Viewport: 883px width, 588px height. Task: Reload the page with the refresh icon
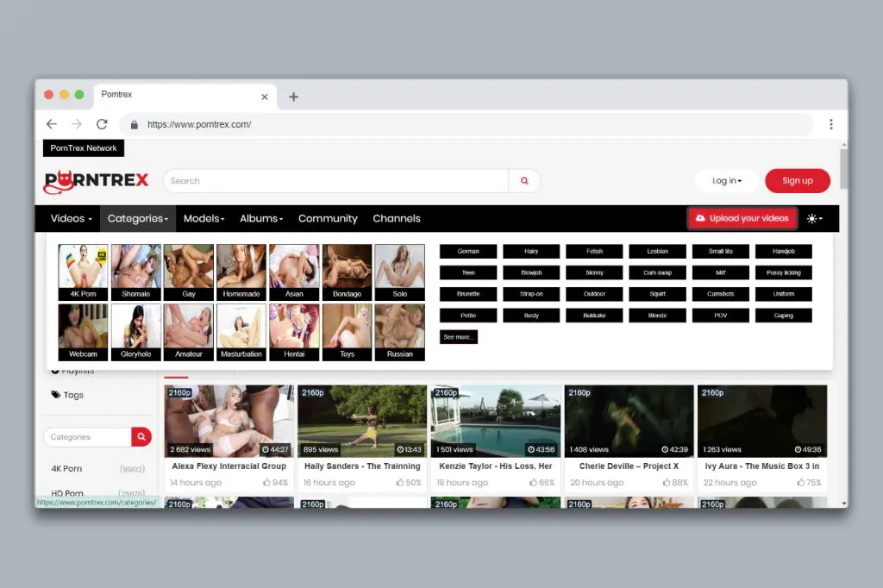[102, 124]
